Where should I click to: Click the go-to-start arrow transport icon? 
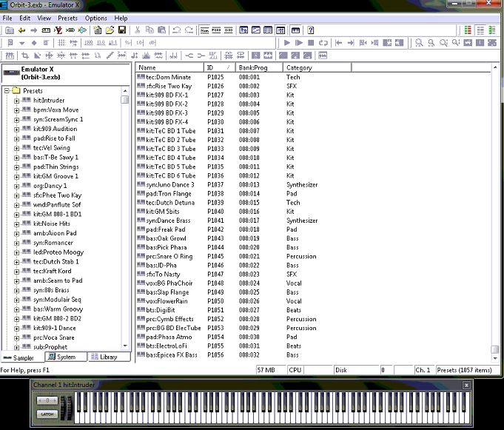click(338, 43)
